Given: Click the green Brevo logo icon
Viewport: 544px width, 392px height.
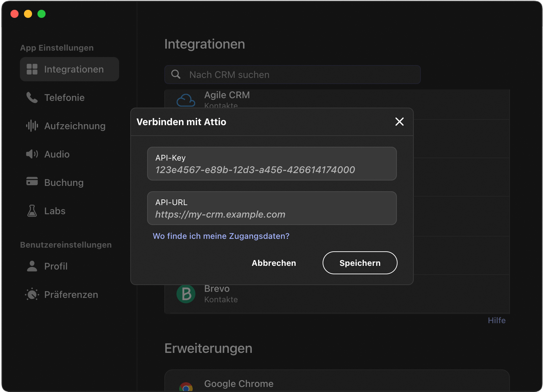Looking at the screenshot, I should pyautogui.click(x=186, y=294).
